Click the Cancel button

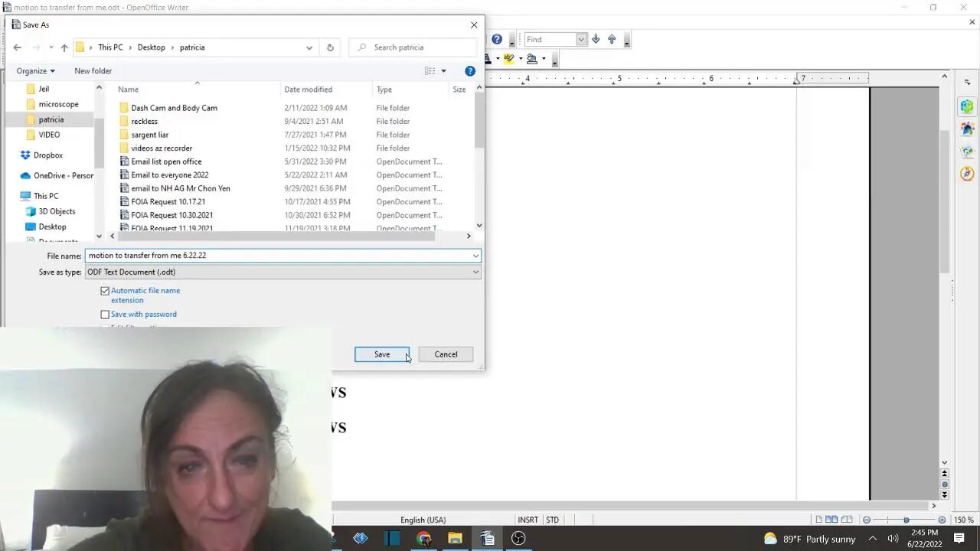tap(446, 354)
